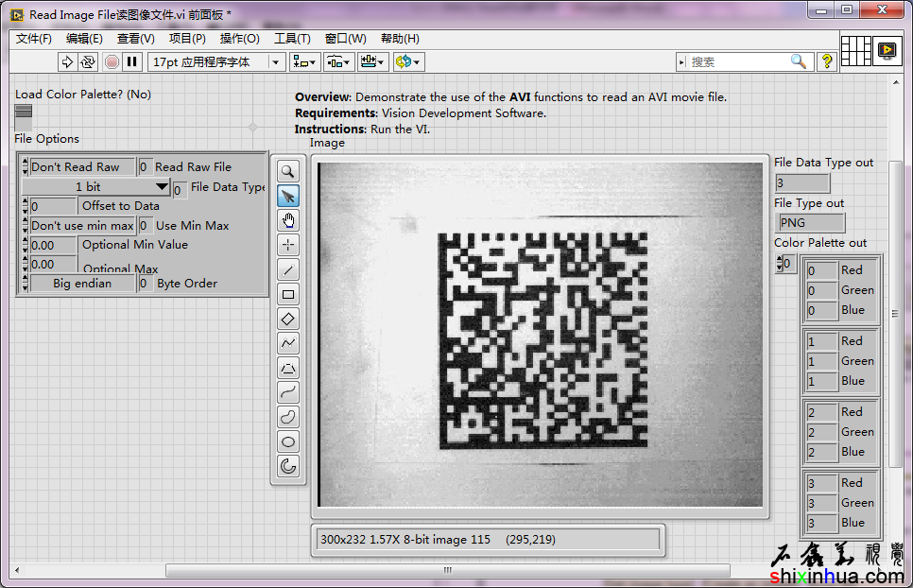Open the Resize Objects dropdown
This screenshot has width=913, height=588.
tap(372, 61)
